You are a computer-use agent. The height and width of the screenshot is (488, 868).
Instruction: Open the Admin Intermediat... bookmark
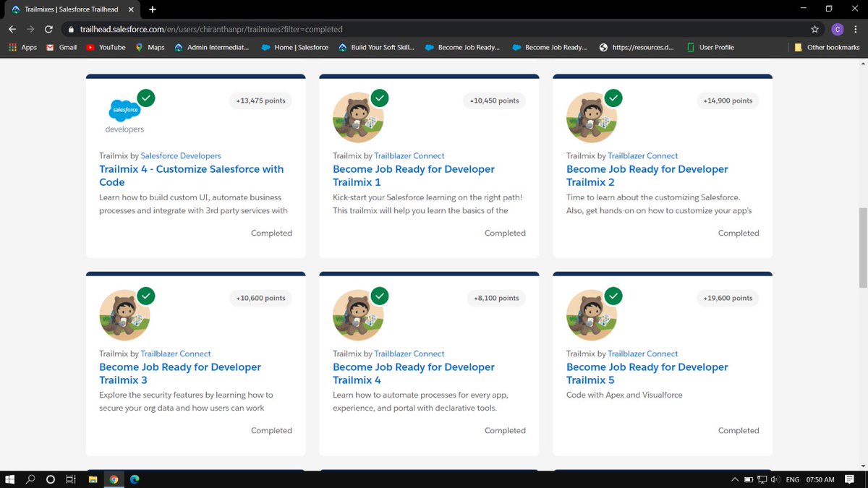point(212,47)
